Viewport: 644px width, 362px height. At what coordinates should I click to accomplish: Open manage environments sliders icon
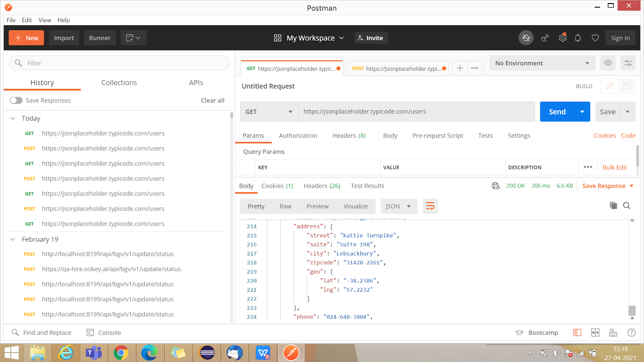coord(628,63)
